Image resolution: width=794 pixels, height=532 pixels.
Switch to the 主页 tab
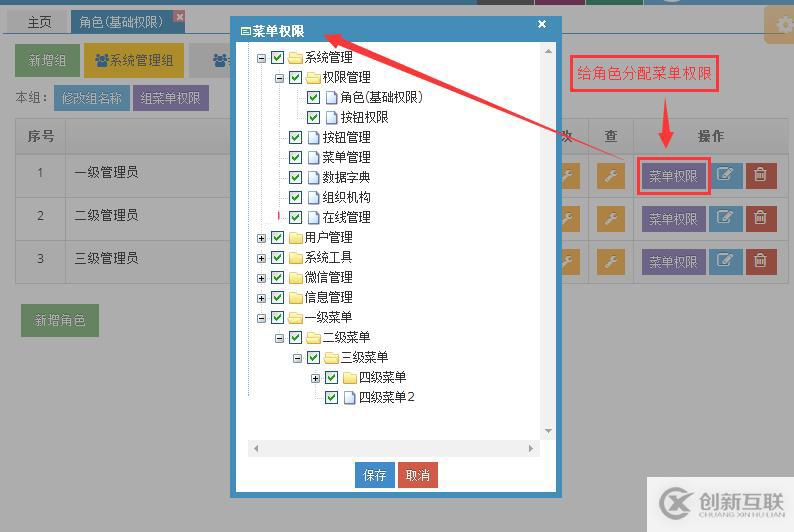39,22
